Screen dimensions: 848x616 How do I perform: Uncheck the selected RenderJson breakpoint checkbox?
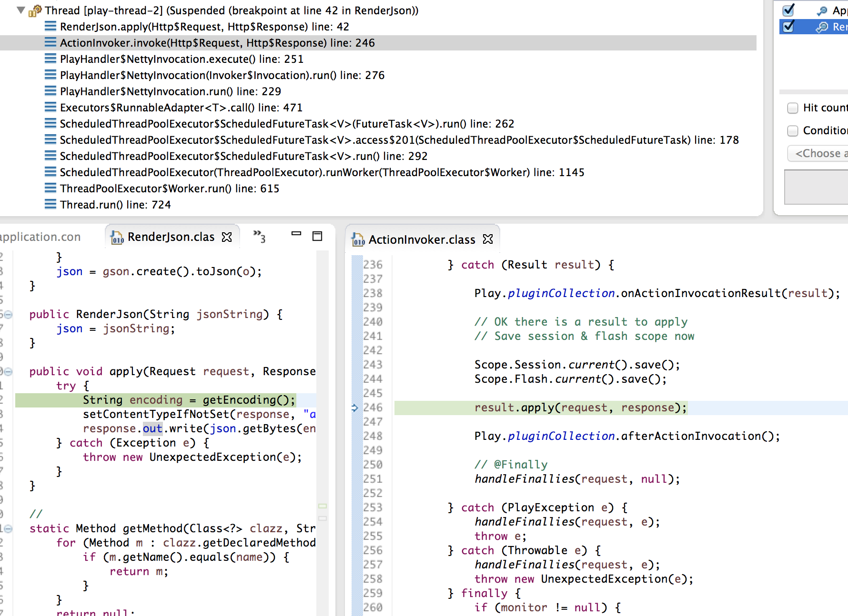(x=789, y=26)
